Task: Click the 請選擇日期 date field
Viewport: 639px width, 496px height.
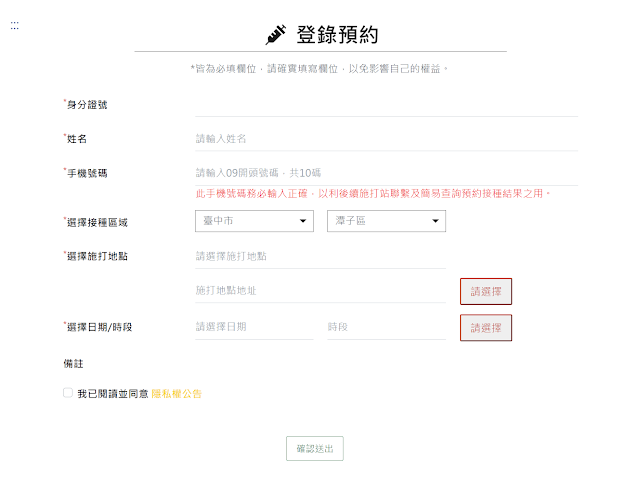Action: pyautogui.click(x=254, y=327)
